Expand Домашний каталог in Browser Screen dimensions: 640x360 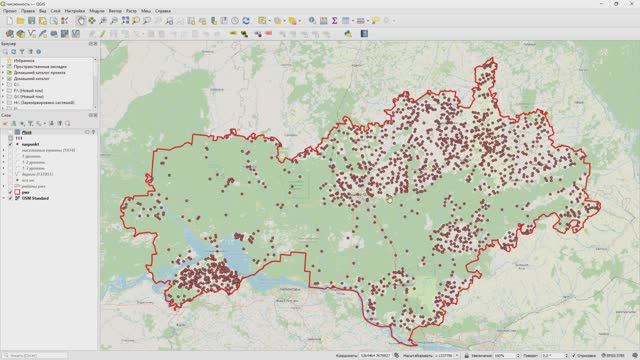point(4,78)
